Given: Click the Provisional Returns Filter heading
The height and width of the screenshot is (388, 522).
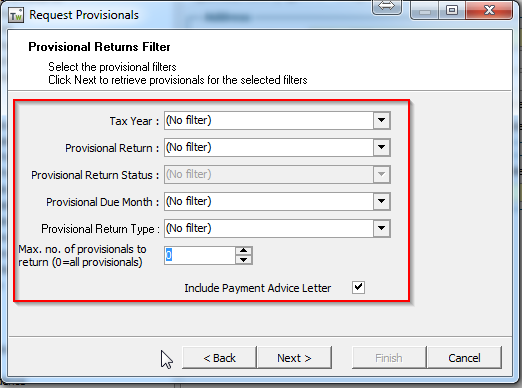Looking at the screenshot, I should pyautogui.click(x=99, y=47).
